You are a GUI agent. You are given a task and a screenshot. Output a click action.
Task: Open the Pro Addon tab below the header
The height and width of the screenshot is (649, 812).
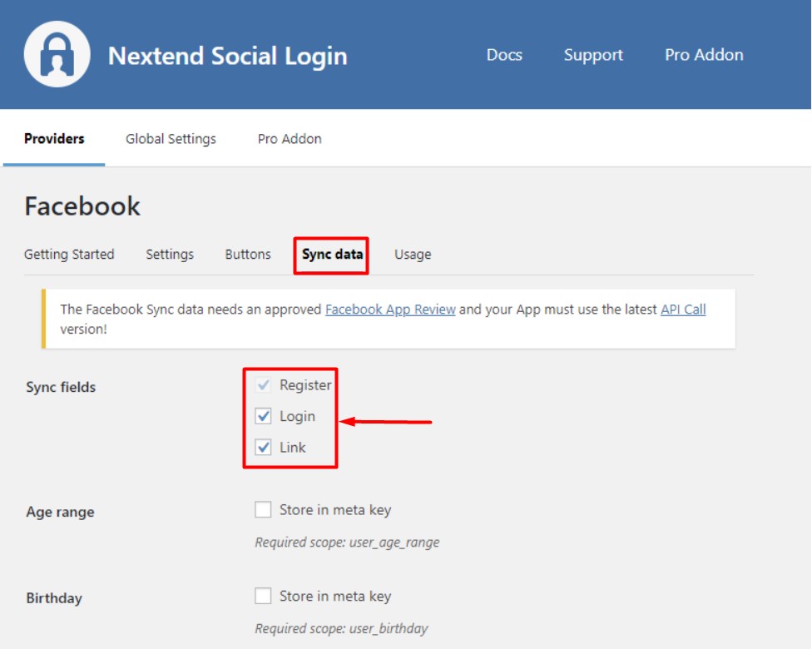(x=290, y=139)
